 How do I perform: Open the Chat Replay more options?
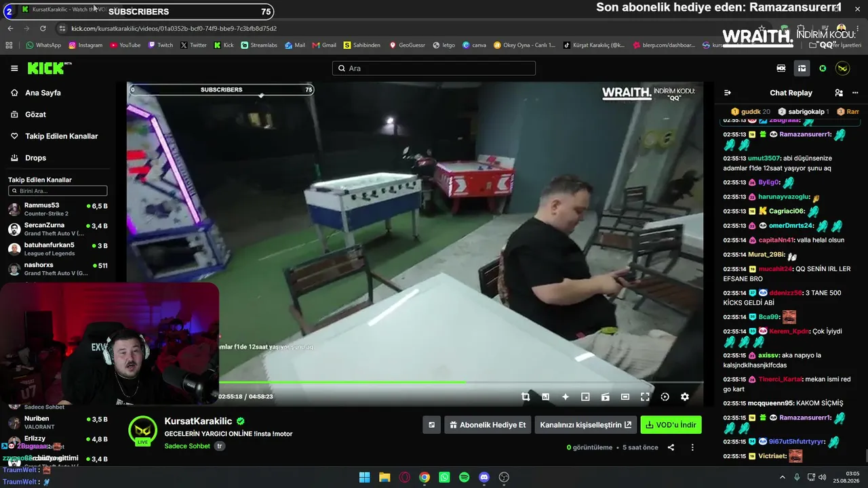(856, 93)
